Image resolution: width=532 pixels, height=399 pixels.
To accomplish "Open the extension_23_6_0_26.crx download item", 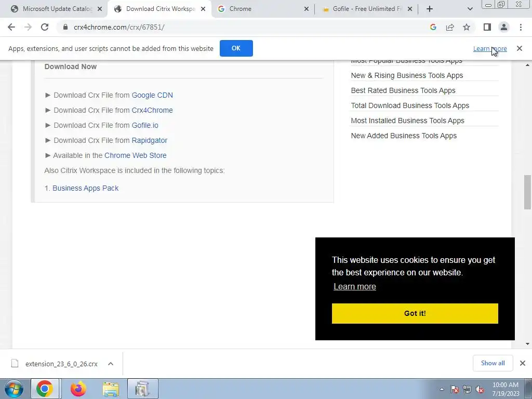I will point(61,364).
